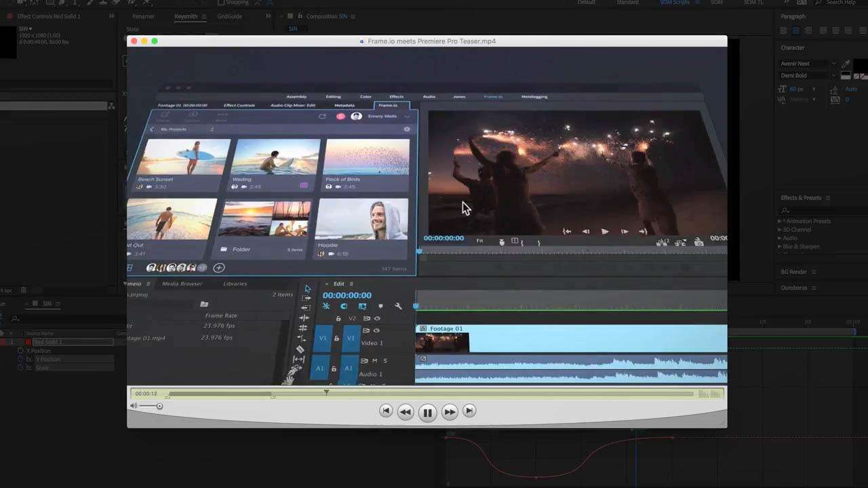Solo the Audio 1 track
The height and width of the screenshot is (488, 868).
[385, 361]
